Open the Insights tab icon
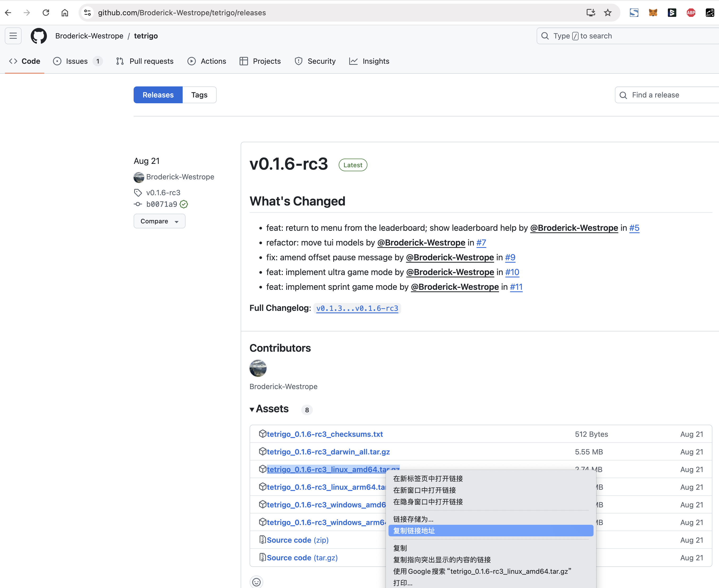This screenshot has height=588, width=719. [x=353, y=61]
